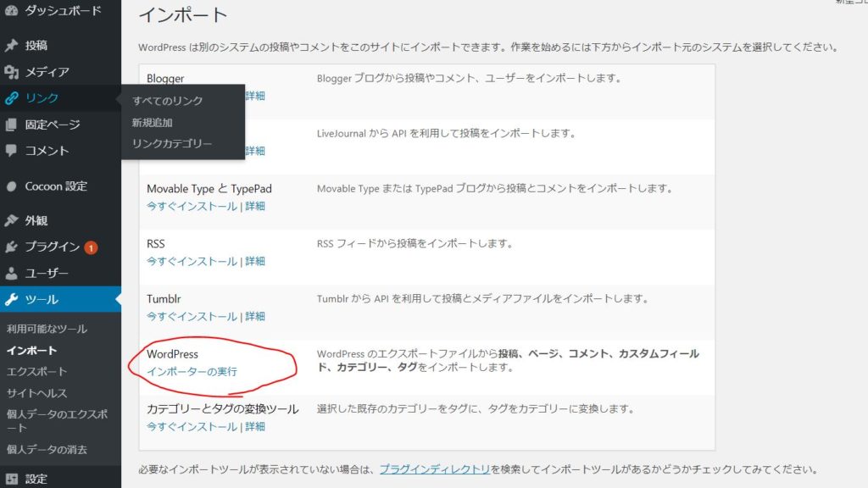Select リンクカテゴリー in the flyout
The height and width of the screenshot is (488, 868).
pyautogui.click(x=171, y=144)
